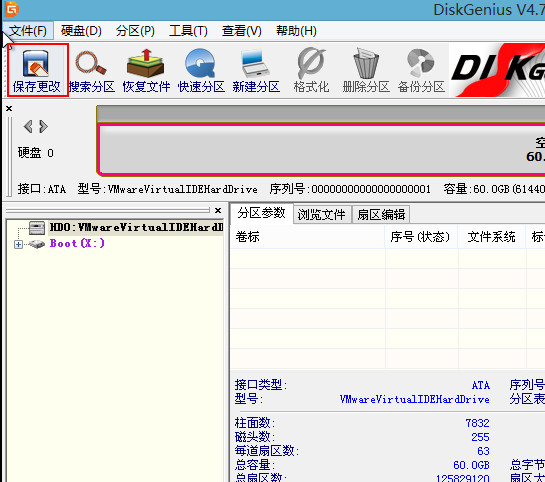Open the 硬盘(D) menu
This screenshot has height=482, width=545.
point(81,31)
